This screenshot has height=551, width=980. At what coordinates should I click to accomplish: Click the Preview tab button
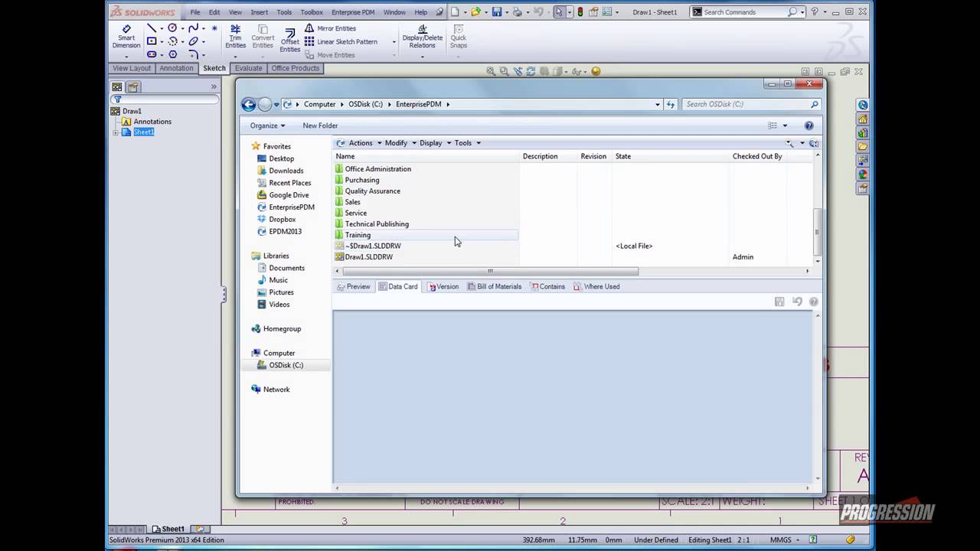pos(354,287)
